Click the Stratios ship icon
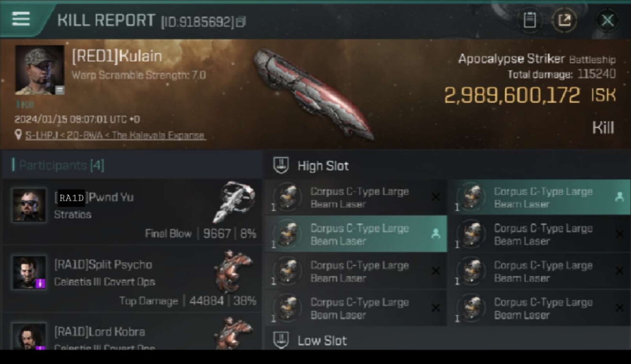 (233, 201)
